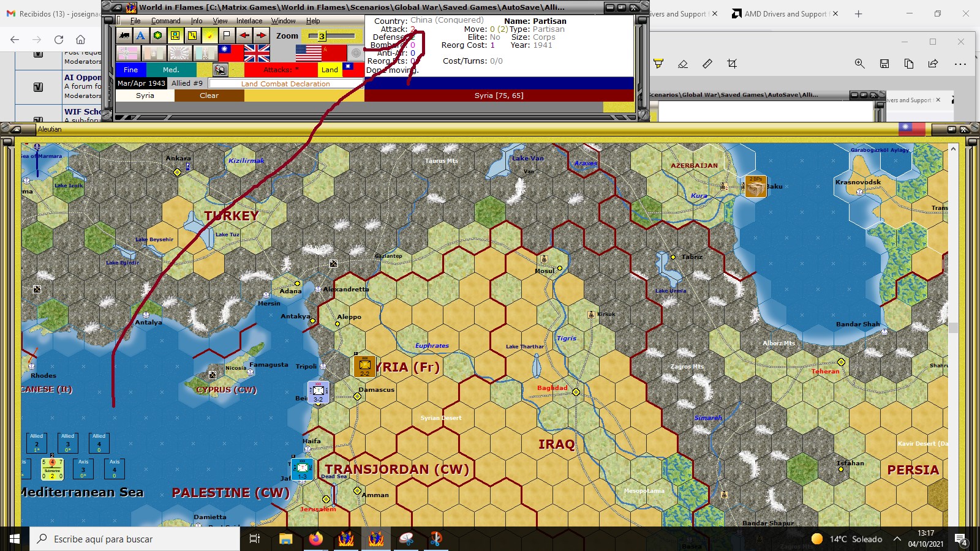Select the Japanese rising sun flag button

coord(179,53)
